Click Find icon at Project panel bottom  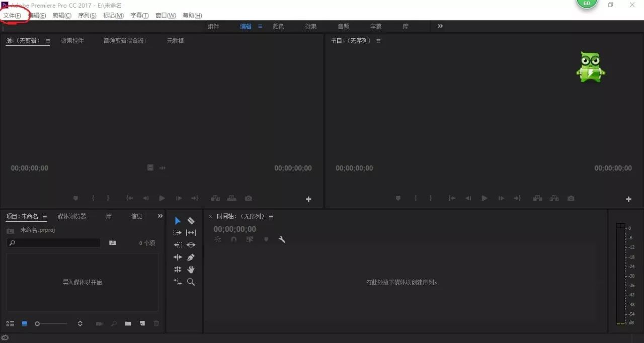click(x=114, y=323)
